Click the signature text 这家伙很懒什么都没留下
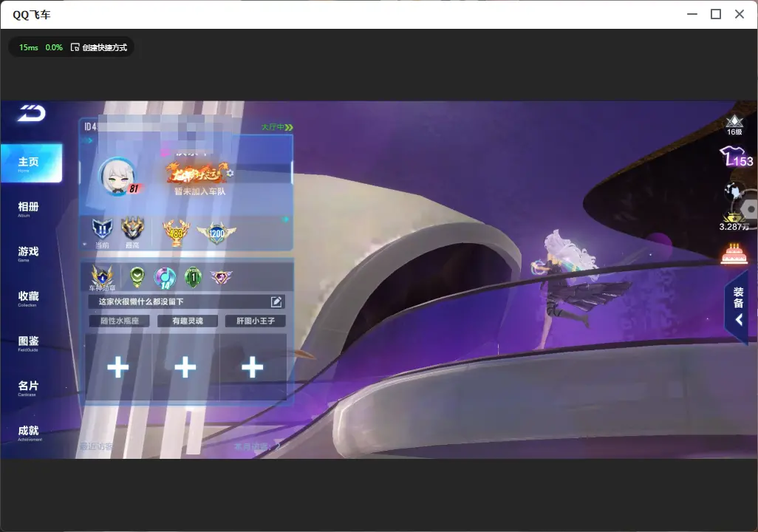 point(140,301)
